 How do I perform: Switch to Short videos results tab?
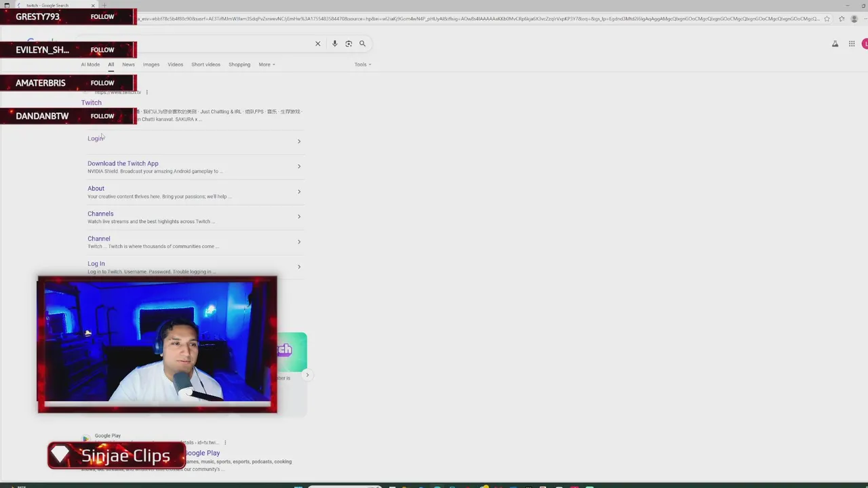pos(205,64)
